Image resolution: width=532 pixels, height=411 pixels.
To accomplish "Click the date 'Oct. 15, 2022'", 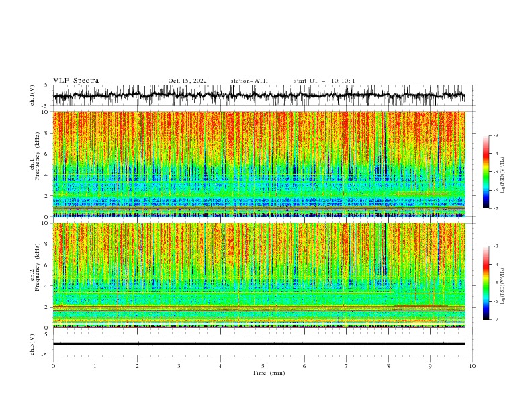I will click(187, 81).
